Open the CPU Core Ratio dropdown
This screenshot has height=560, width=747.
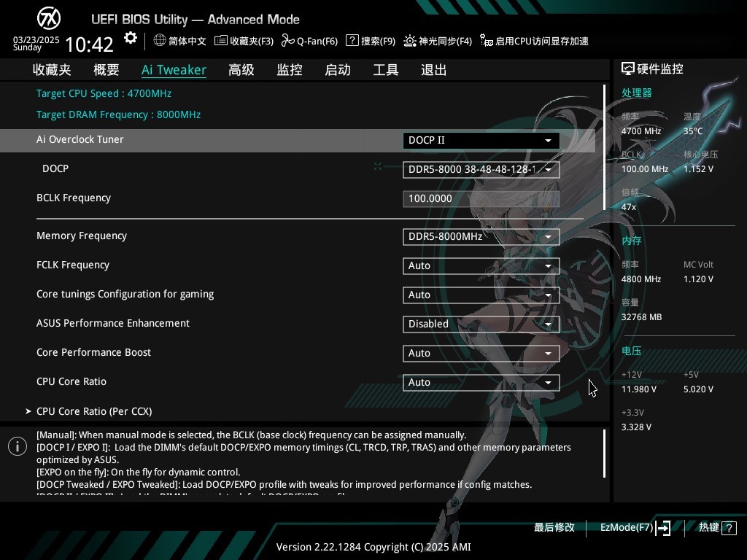(x=481, y=382)
